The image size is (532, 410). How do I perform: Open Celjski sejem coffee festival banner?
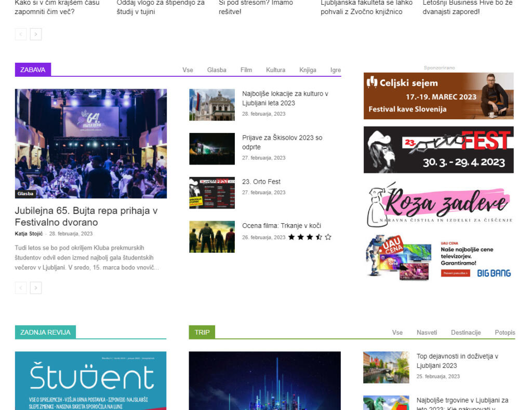(438, 96)
